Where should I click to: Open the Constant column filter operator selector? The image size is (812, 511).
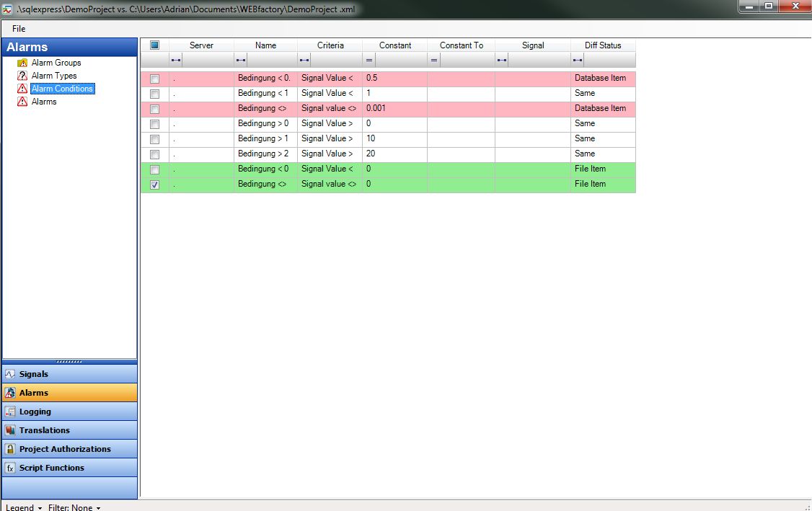[369, 60]
